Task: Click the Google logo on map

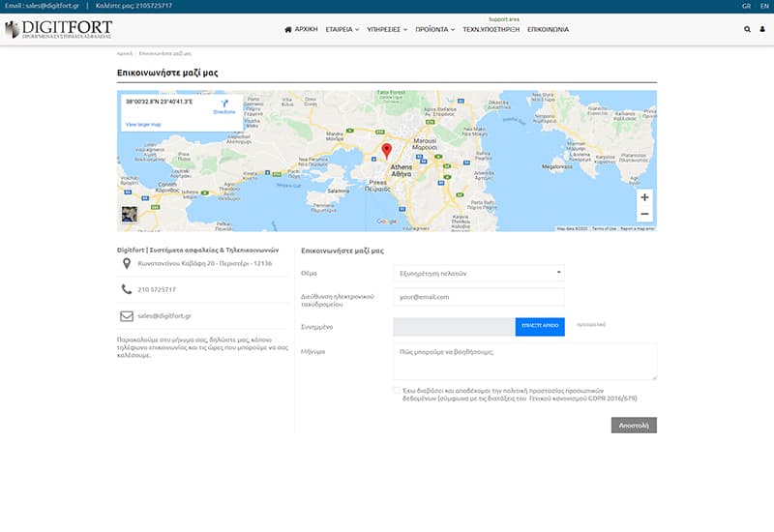Action: click(386, 222)
